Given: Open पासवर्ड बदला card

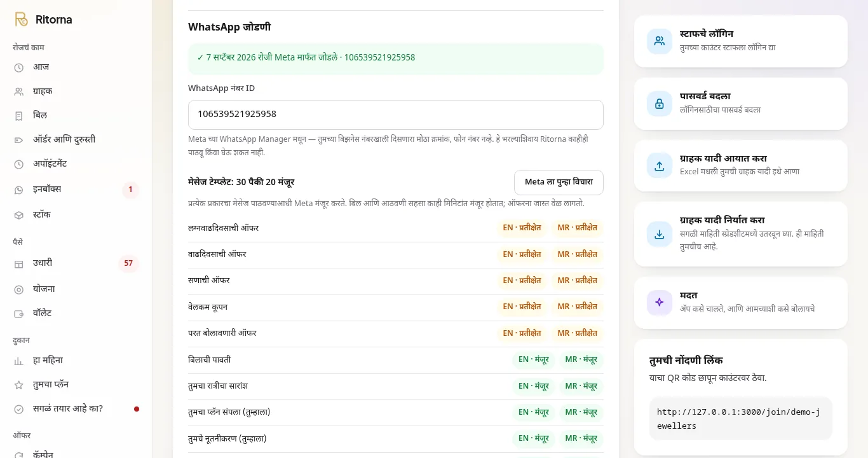Looking at the screenshot, I should point(741,104).
